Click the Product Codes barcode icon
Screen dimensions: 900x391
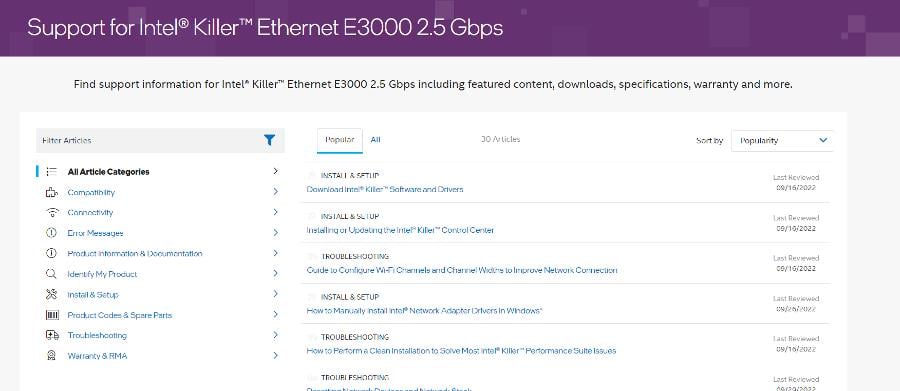pos(52,315)
